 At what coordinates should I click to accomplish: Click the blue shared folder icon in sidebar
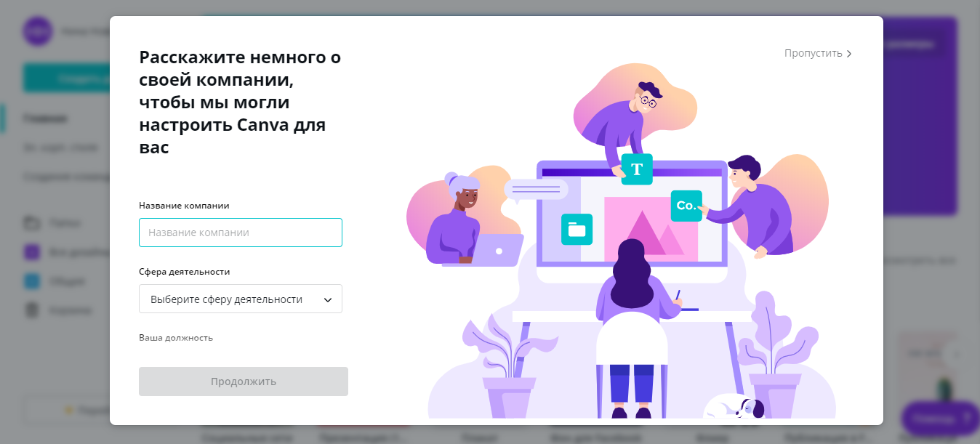[x=32, y=281]
